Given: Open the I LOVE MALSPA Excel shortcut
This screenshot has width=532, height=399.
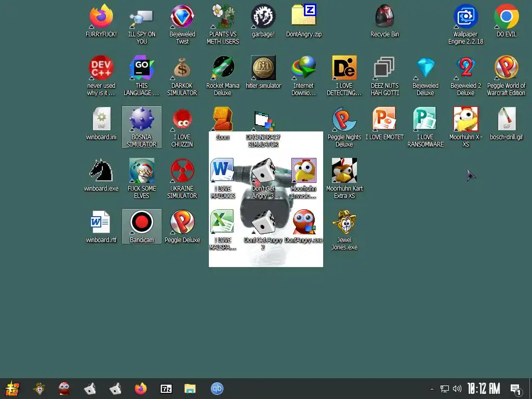Looking at the screenshot, I should tap(223, 230).
